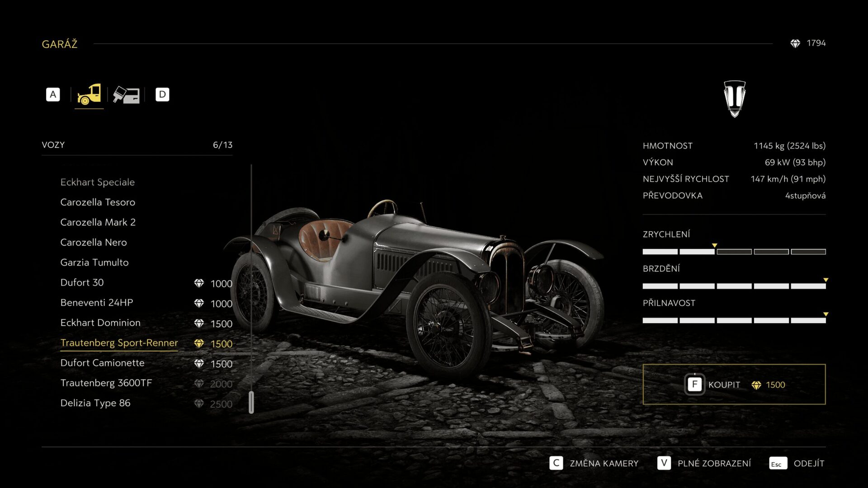Choose Carozella Mark 2 in list

[x=98, y=222]
